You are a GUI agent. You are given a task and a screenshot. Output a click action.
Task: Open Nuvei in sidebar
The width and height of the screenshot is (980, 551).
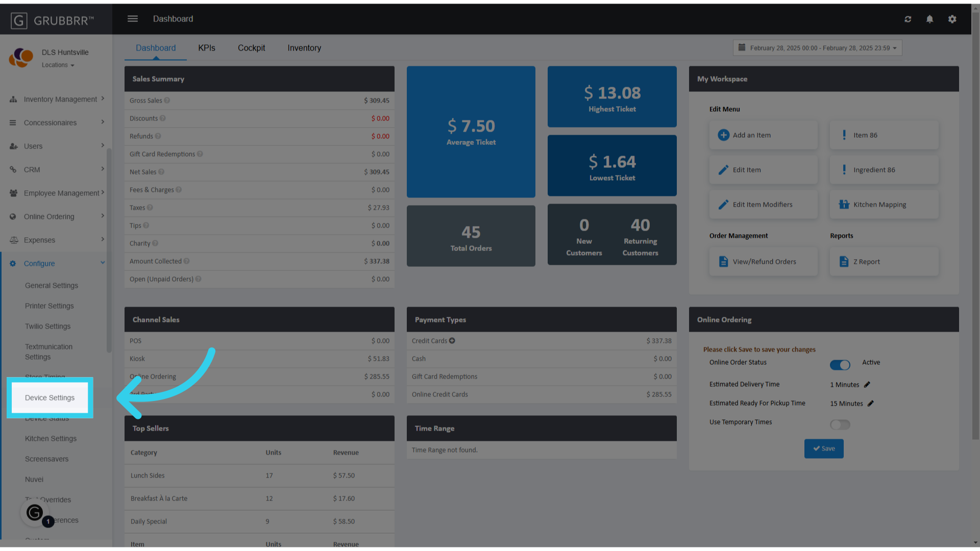(x=34, y=480)
